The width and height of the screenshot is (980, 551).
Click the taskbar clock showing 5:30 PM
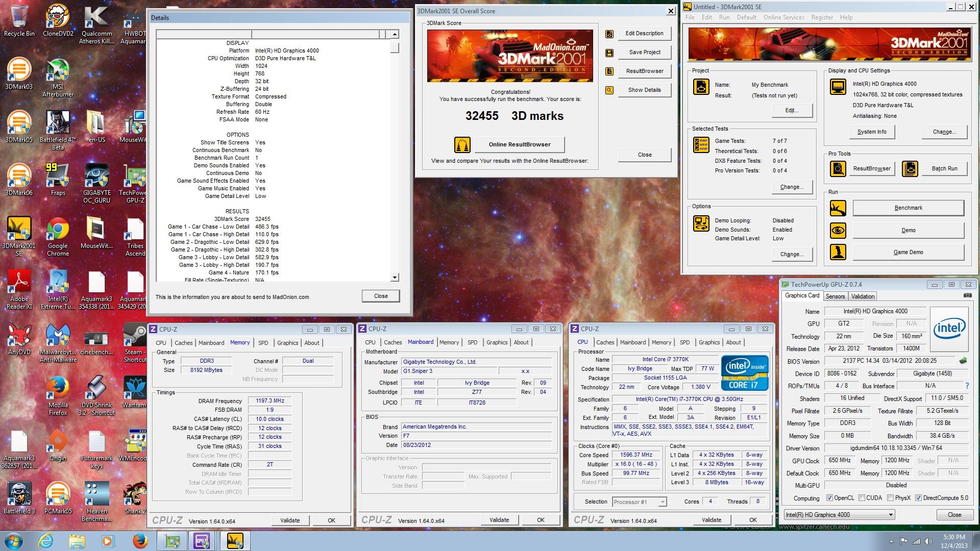[x=954, y=541]
